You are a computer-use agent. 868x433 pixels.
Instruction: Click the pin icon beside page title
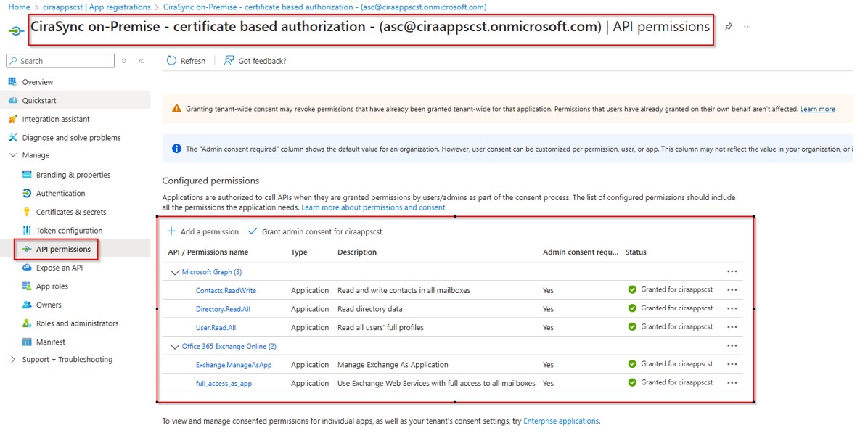[x=729, y=27]
